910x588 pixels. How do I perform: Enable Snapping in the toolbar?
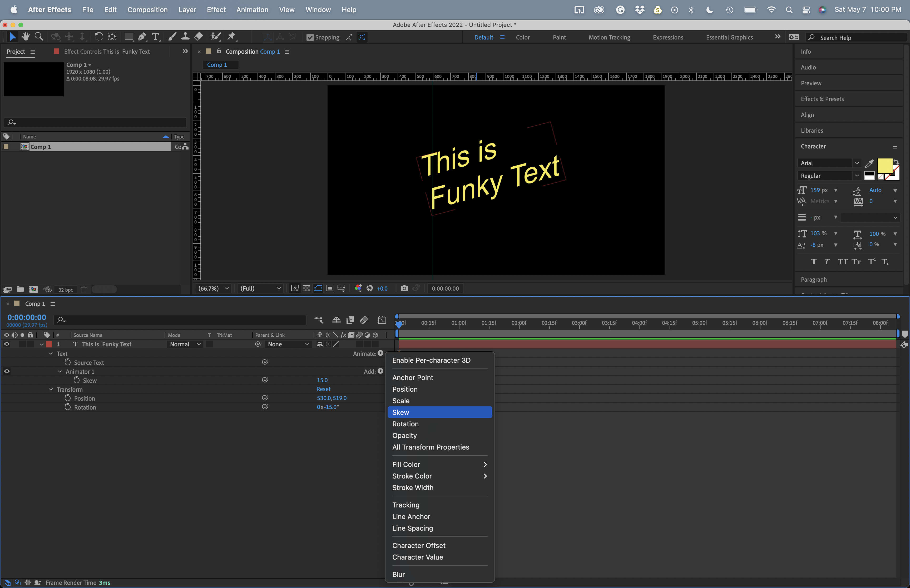click(x=310, y=37)
